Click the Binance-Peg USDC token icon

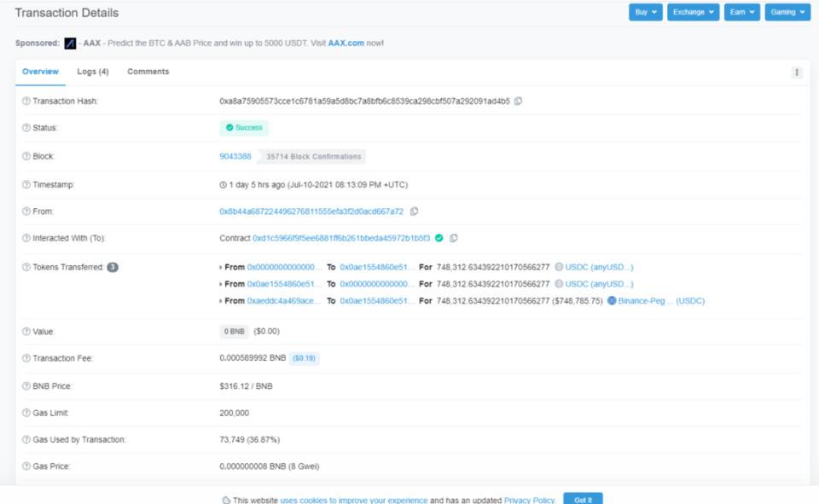coord(612,301)
